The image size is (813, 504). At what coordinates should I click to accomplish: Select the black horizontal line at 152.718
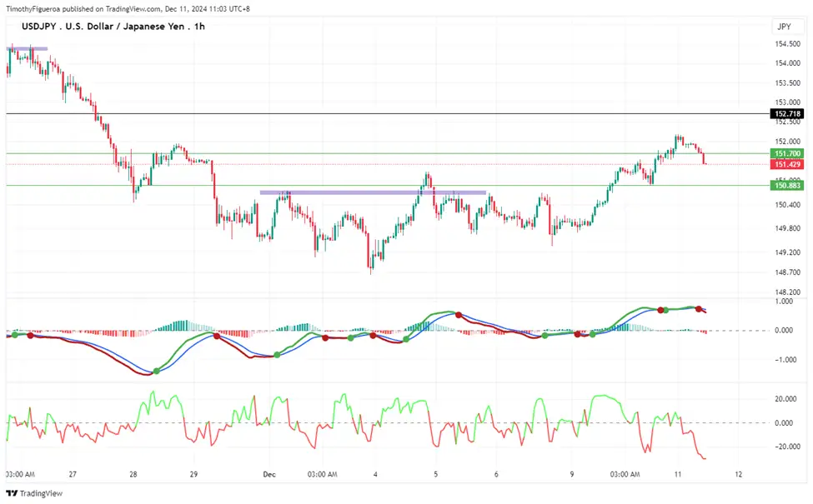(x=389, y=113)
